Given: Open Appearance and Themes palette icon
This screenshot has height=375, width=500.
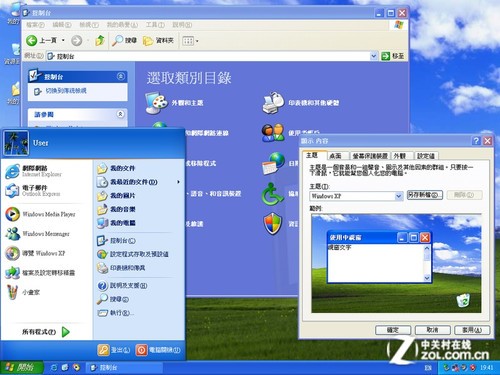Looking at the screenshot, I should 157,102.
